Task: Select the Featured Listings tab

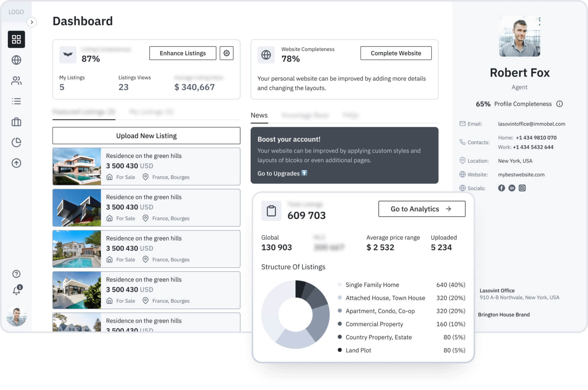Action: 84,112
